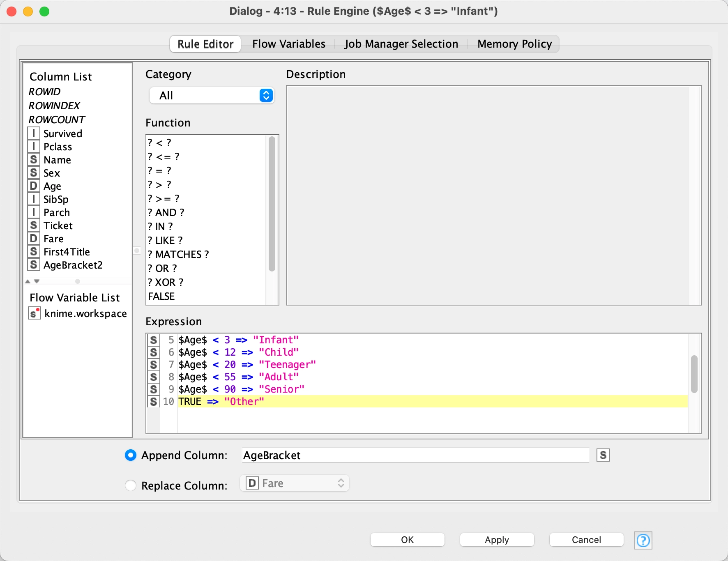Viewport: 728px width, 561px height.
Task: Select the Append Column radio button
Action: point(131,455)
